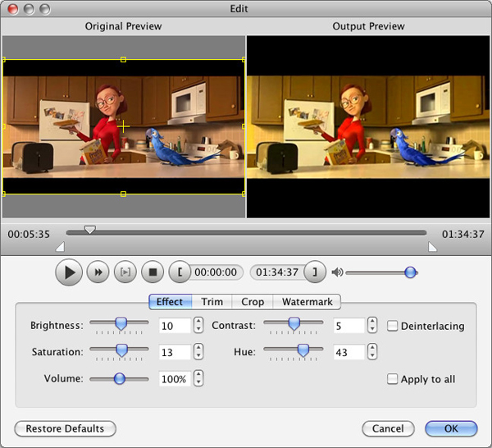
Task: Click the Saturation value field showing 13
Action: pos(175,352)
